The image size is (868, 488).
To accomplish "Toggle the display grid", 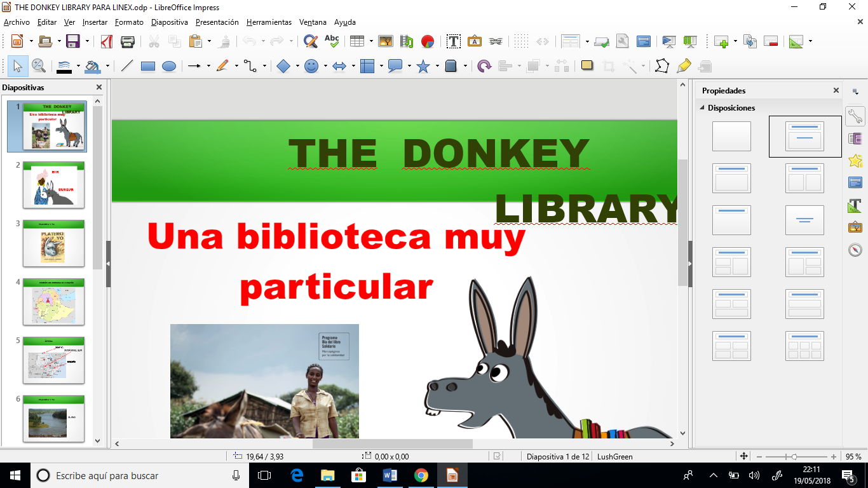I will click(522, 41).
